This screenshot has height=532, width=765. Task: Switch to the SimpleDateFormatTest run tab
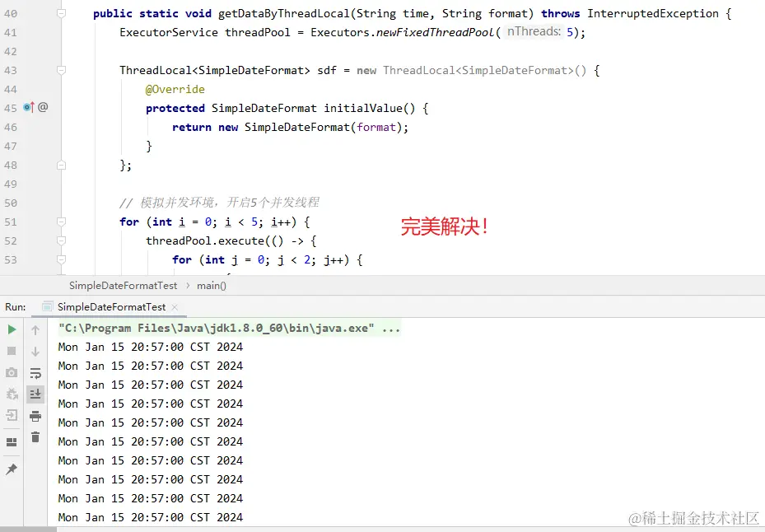tap(110, 306)
